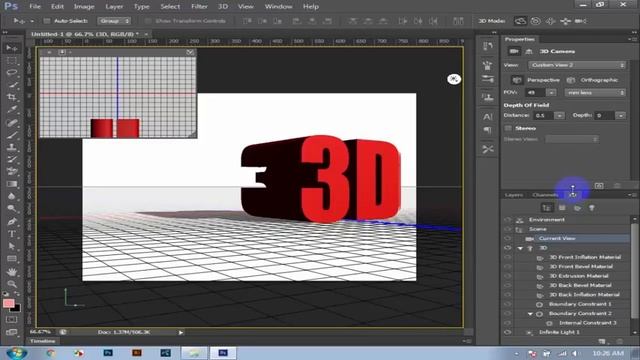This screenshot has width=640, height=360.
Task: Open the Paragraph panel icon in the dock
Action: tap(488, 130)
